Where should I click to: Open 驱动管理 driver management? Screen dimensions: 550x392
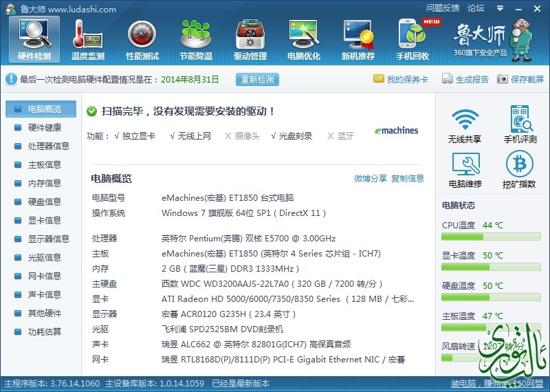coord(250,39)
